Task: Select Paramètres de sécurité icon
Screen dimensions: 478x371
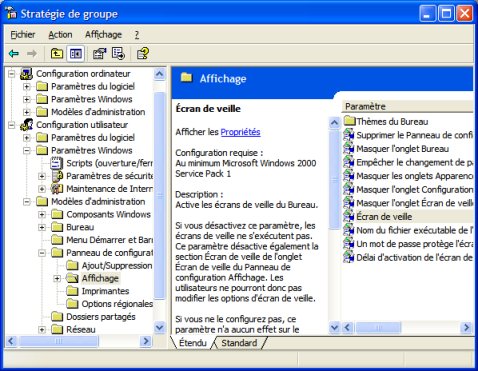Action: click(57, 176)
